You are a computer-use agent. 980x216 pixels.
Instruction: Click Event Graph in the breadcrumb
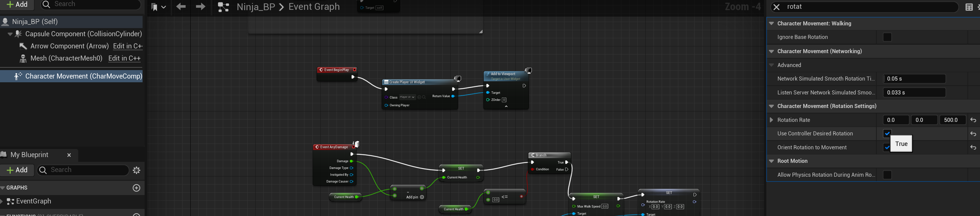point(314,7)
